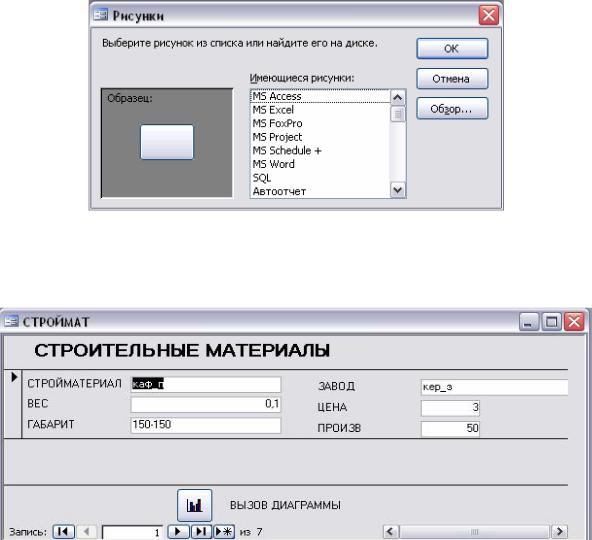The width and height of the screenshot is (592, 540).
Task: Click the СТРОЙМАТ window title icon
Action: click(11, 321)
